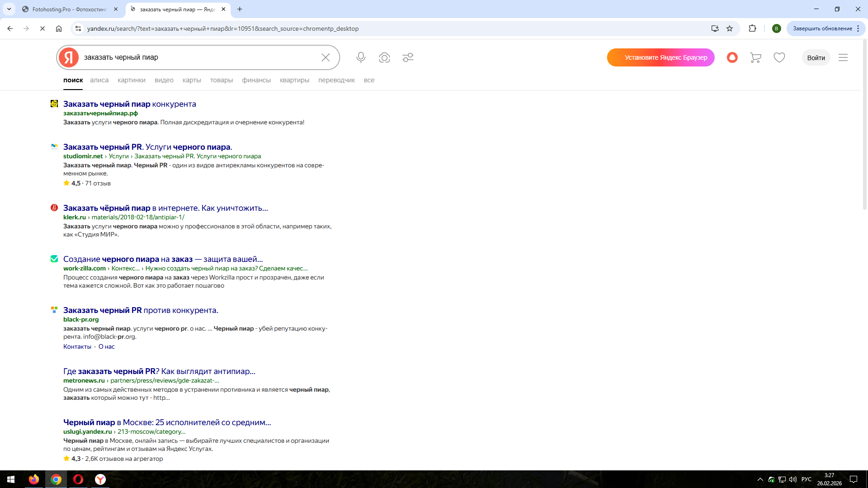Image resolution: width=868 pixels, height=488 pixels.
Task: Open studiomir.net result title link
Action: click(148, 147)
